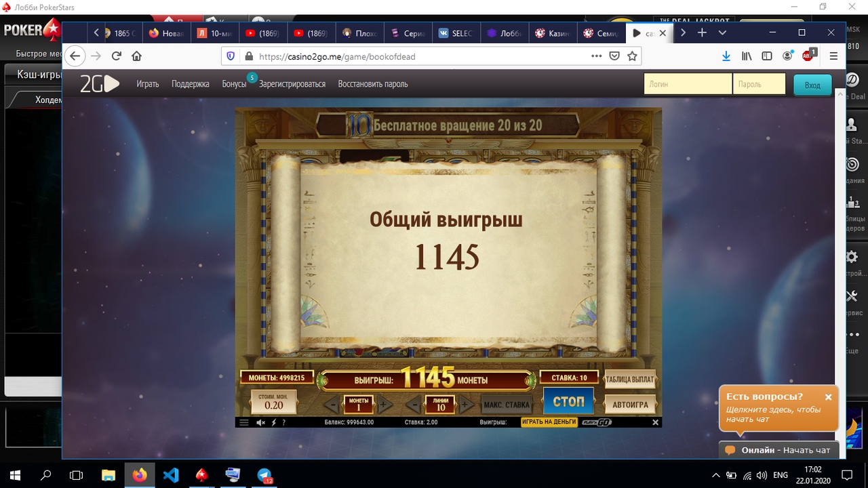The width and height of the screenshot is (868, 488).
Task: Decrease МОНЕТЫ with minus arrow
Action: pyautogui.click(x=332, y=405)
